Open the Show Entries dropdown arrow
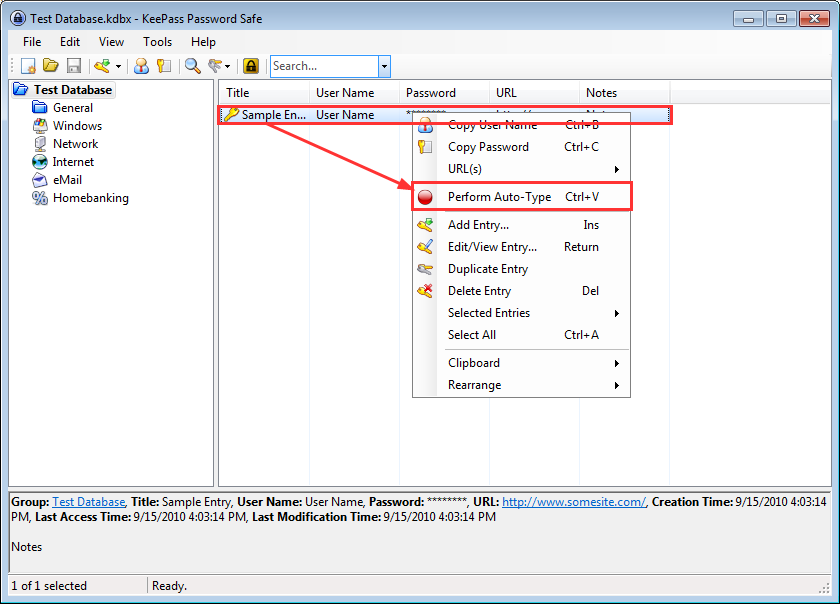The width and height of the screenshot is (840, 604). click(x=228, y=66)
